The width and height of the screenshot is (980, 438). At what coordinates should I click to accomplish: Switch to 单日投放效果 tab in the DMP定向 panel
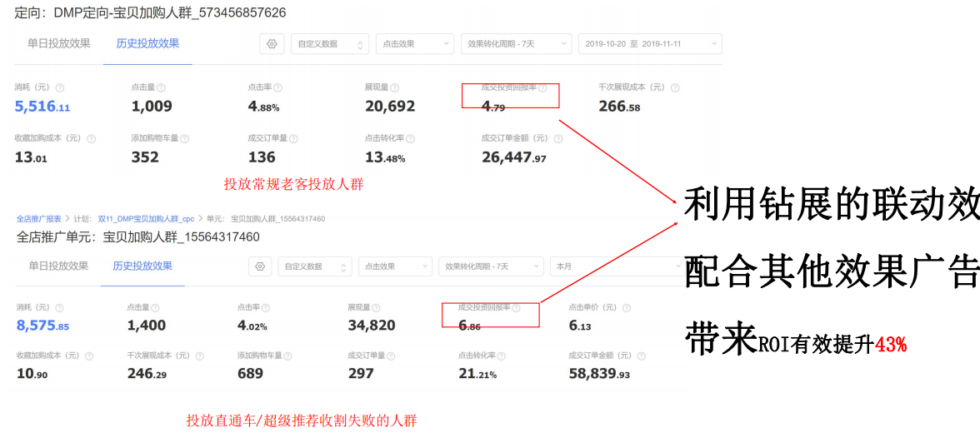[x=59, y=43]
